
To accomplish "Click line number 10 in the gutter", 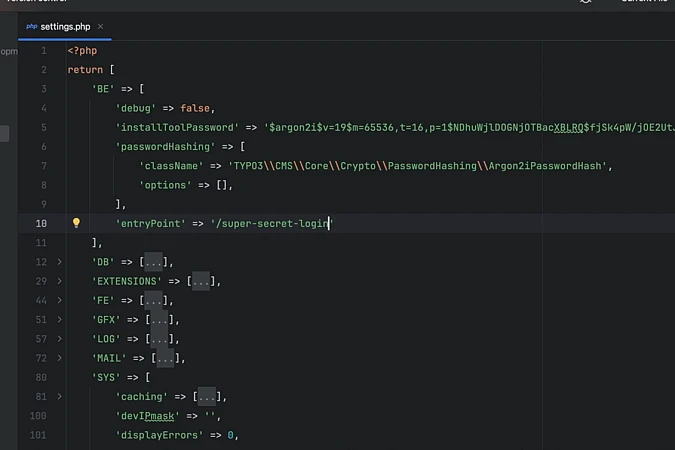I will (x=41, y=223).
